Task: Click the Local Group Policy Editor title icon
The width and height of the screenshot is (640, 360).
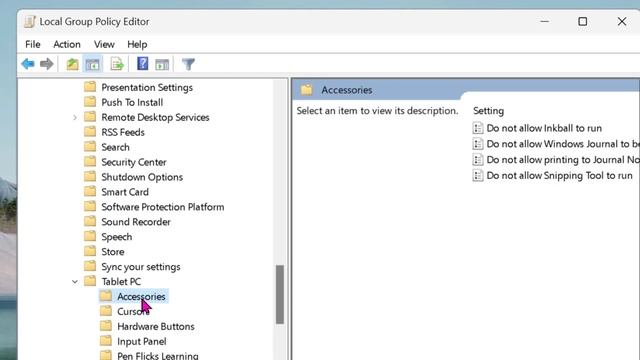Action: [29, 21]
